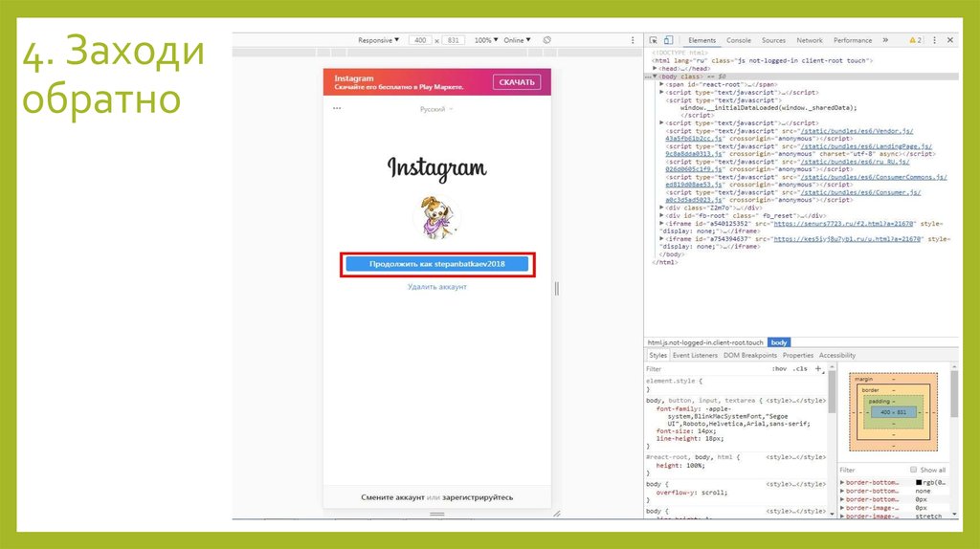This screenshot has width=980, height=549.
Task: Open the Русский language dropdown
Action: 436,109
